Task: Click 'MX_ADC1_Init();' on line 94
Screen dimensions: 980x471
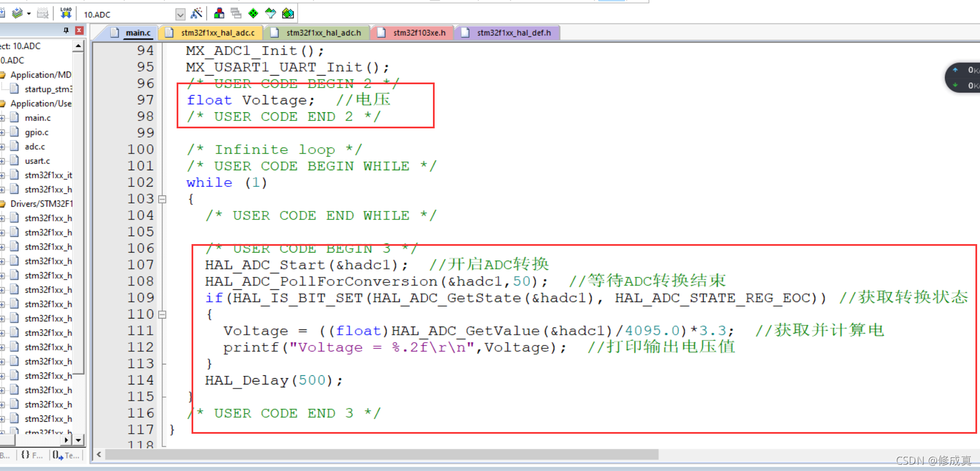Action: pos(255,51)
